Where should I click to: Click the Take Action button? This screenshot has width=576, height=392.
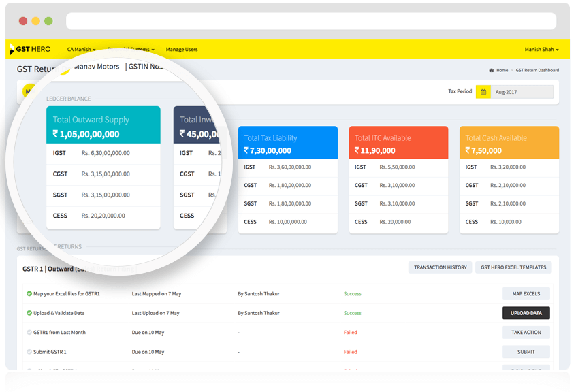pos(526,333)
